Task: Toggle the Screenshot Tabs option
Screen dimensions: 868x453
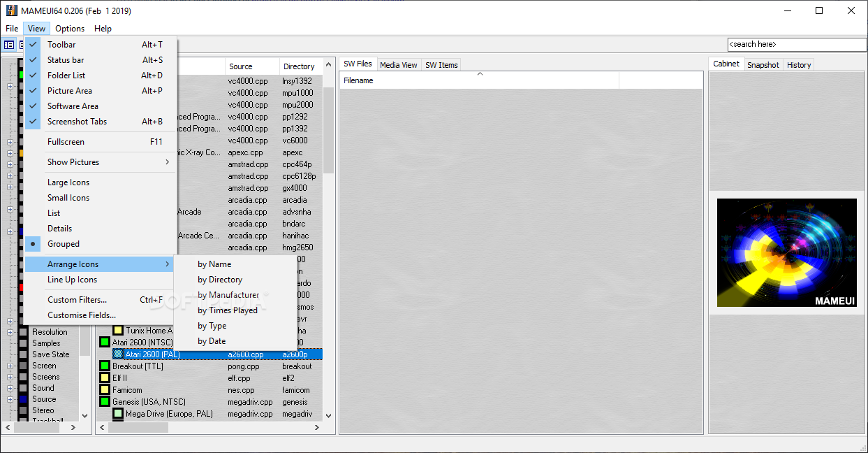Action: (x=101, y=122)
